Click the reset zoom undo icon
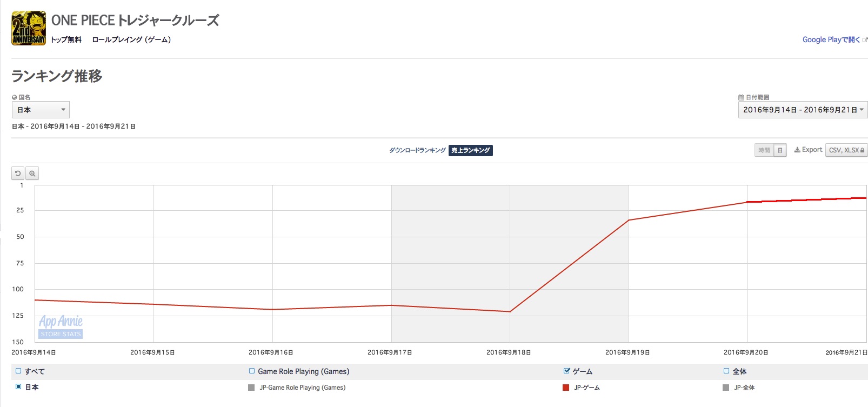This screenshot has height=407, width=868. pyautogui.click(x=18, y=174)
